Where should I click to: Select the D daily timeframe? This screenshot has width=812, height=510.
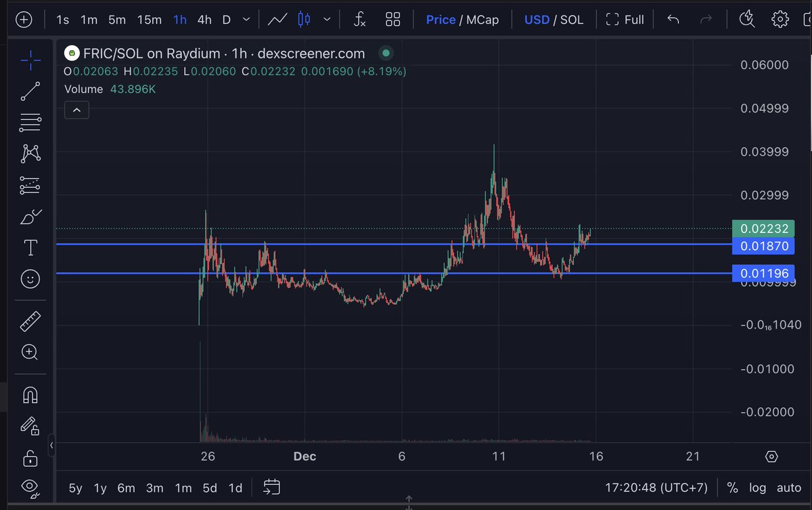pos(227,20)
